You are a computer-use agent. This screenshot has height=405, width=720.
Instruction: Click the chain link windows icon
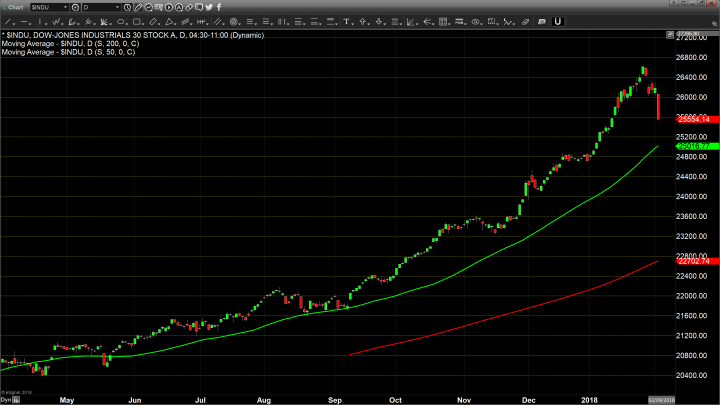[x=189, y=7]
